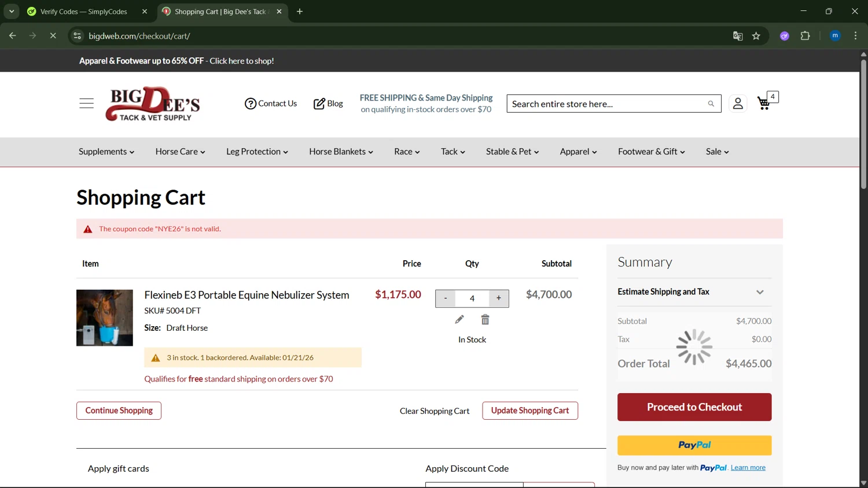Click the invalid coupon error icon
The height and width of the screenshot is (488, 868).
tap(88, 229)
